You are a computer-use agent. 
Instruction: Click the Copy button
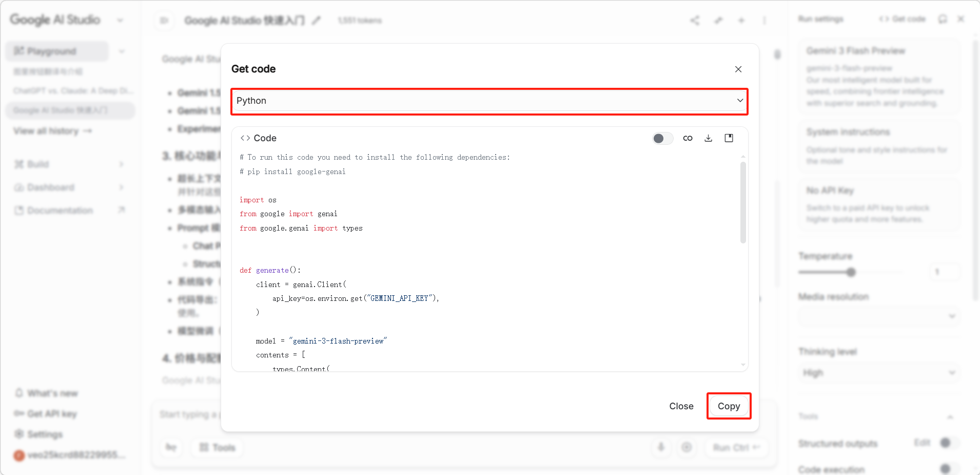click(729, 406)
